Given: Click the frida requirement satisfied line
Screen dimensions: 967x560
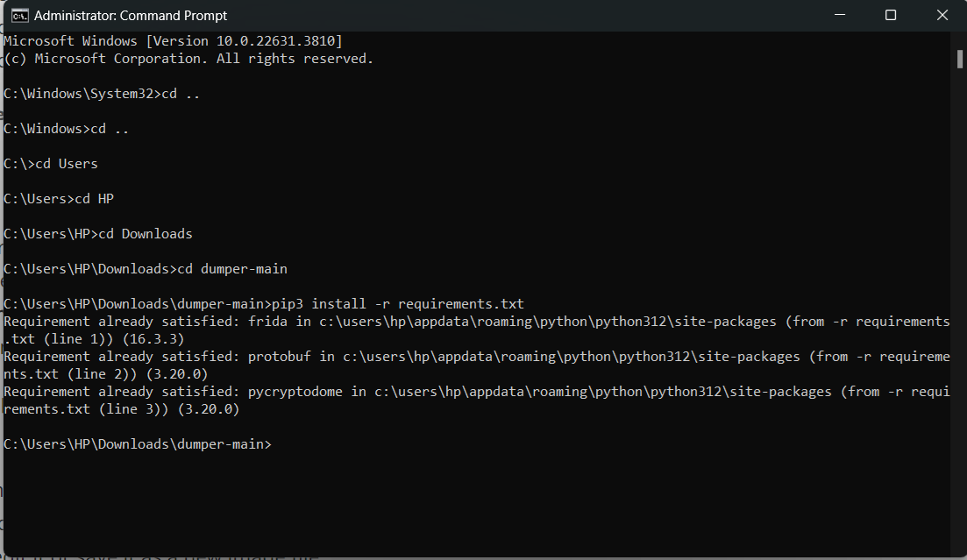Looking at the screenshot, I should tap(476, 322).
